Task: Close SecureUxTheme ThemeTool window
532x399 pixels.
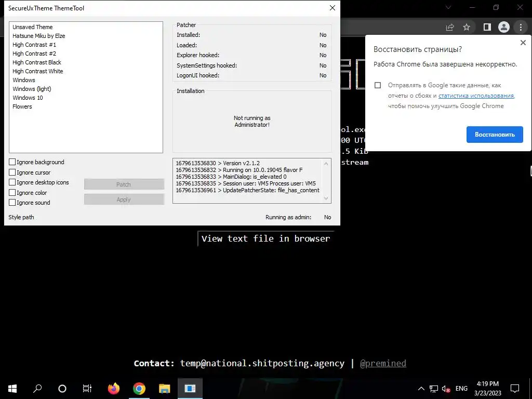Action: 332,8
